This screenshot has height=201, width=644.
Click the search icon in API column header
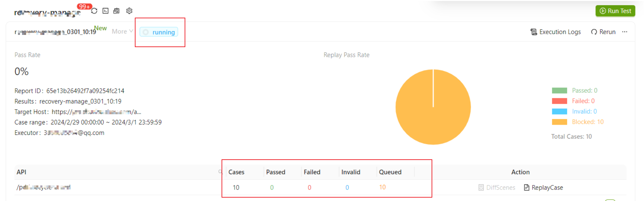point(220,172)
